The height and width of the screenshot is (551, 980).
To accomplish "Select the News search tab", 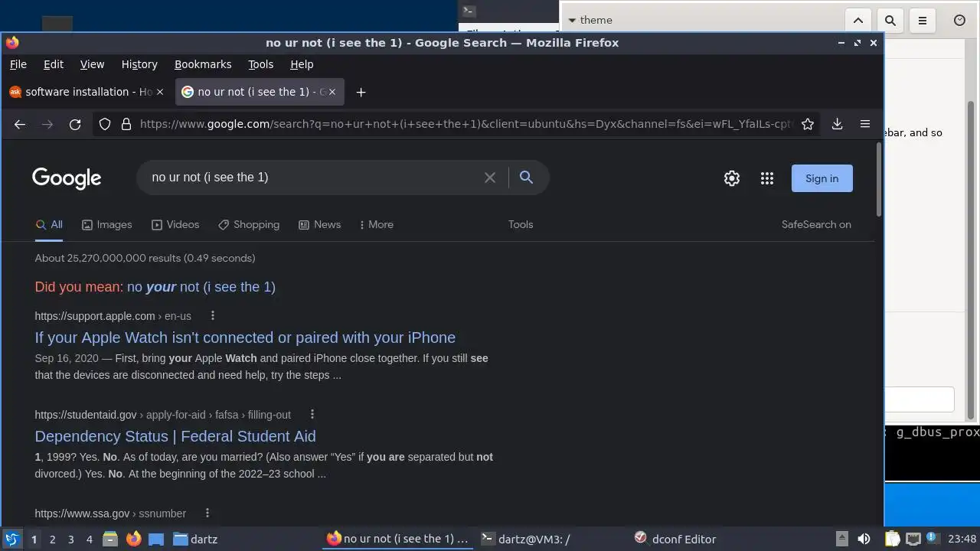I will [x=319, y=224].
